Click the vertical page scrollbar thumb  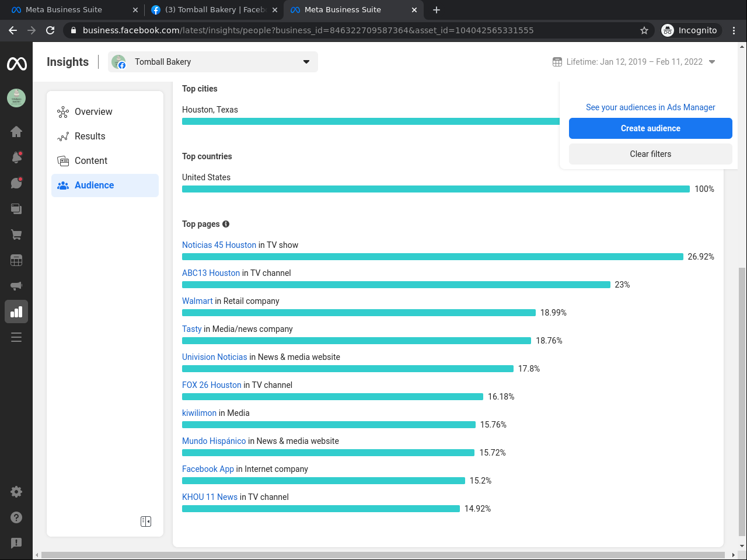[742, 401]
